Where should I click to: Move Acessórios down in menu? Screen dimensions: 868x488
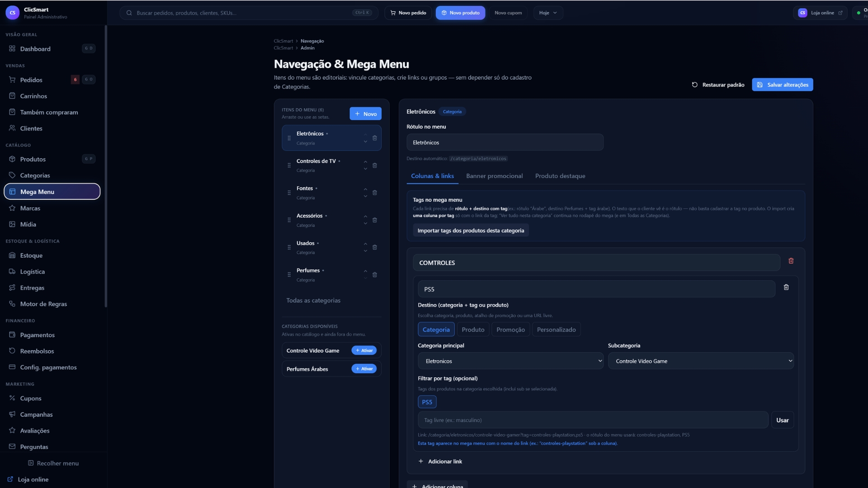365,224
